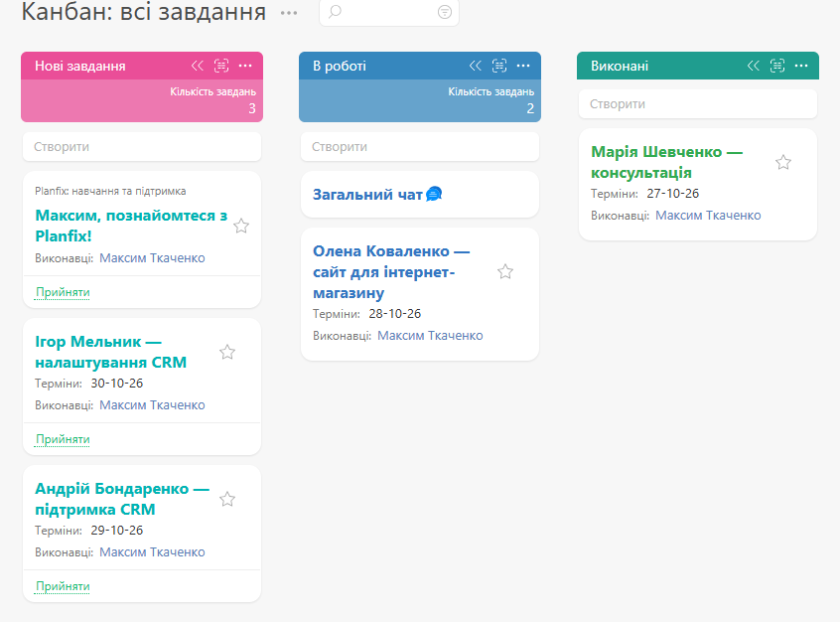Open Олена Коваленко — сайт для інтернет-магазину
The height and width of the screenshot is (622, 840).
coord(391,272)
